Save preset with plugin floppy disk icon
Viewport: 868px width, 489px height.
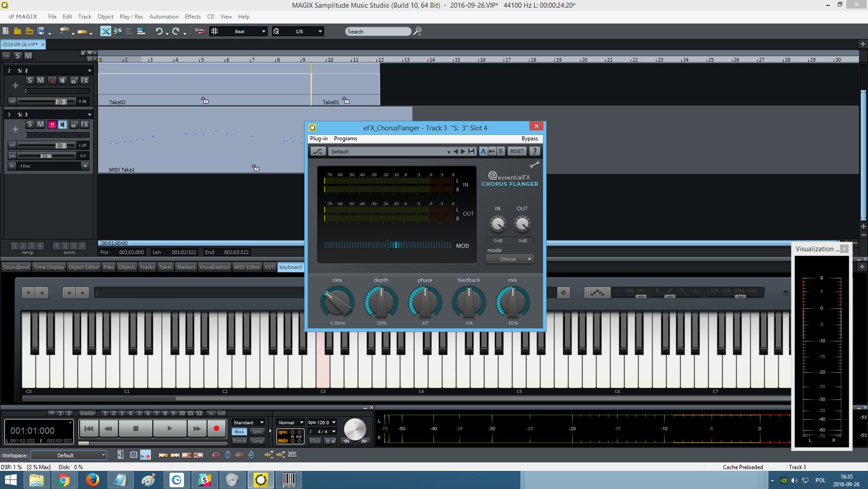pos(471,152)
